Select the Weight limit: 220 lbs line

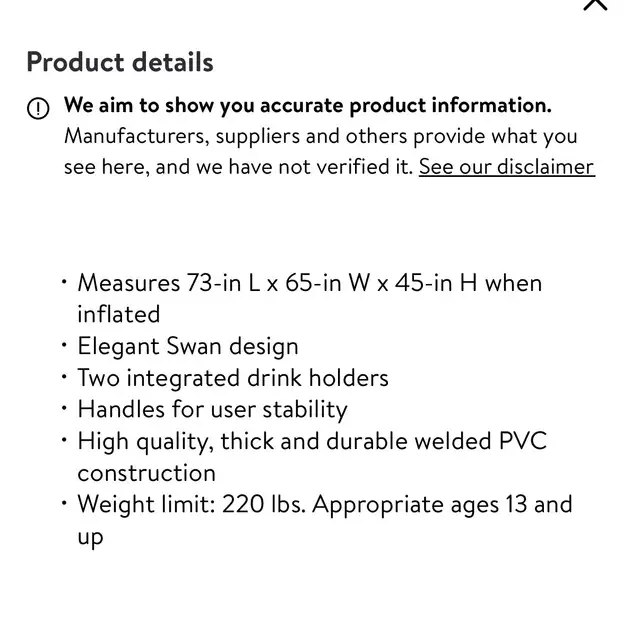coord(325,504)
